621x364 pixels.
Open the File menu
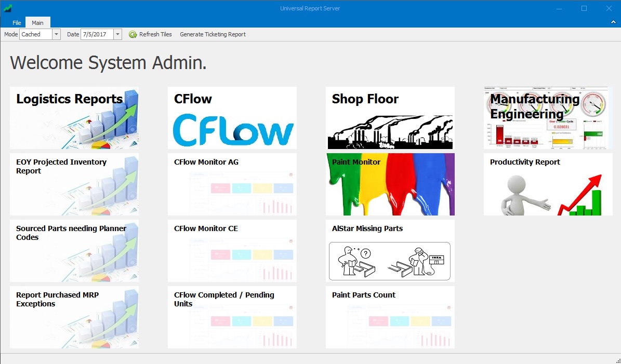[x=17, y=22]
